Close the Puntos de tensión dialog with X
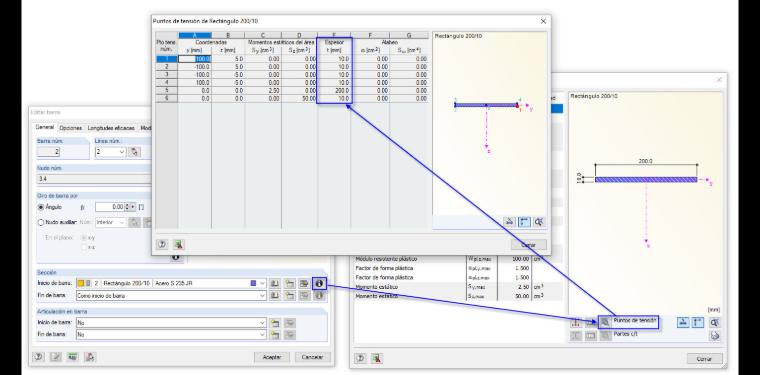Screen dimensions: 760x375 [x=543, y=21]
